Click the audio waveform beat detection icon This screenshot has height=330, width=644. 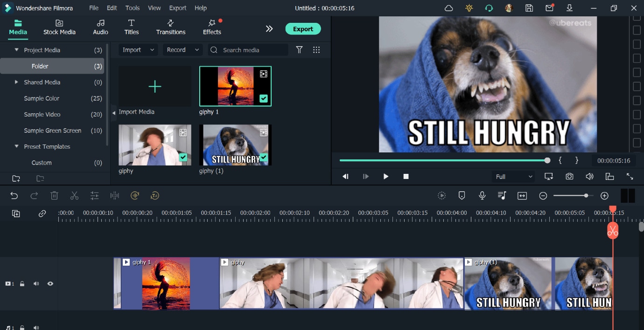point(115,196)
